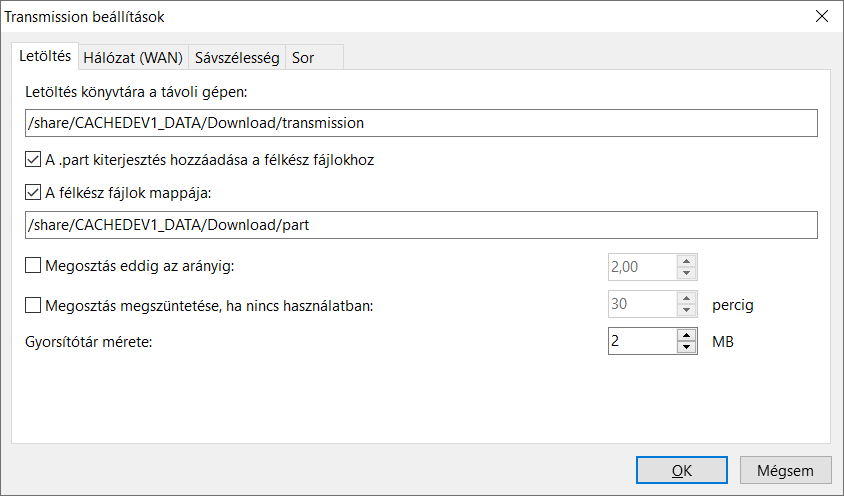Select the Letöltés tab
The height and width of the screenshot is (496, 844).
[x=45, y=55]
